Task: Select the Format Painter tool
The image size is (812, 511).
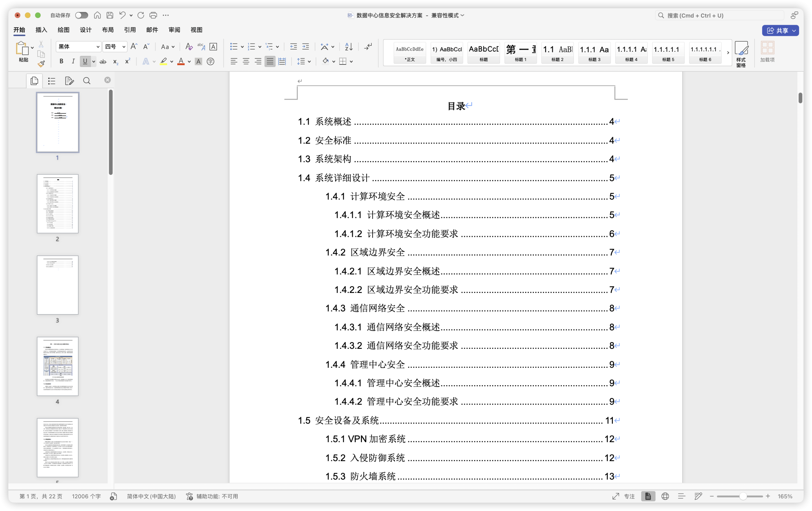Action: [41, 63]
